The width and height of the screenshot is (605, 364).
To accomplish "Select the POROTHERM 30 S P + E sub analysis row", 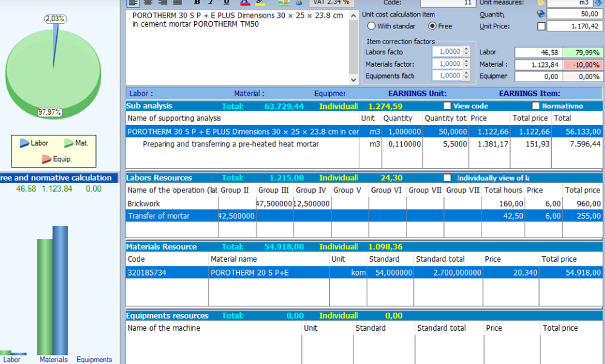I will click(364, 131).
